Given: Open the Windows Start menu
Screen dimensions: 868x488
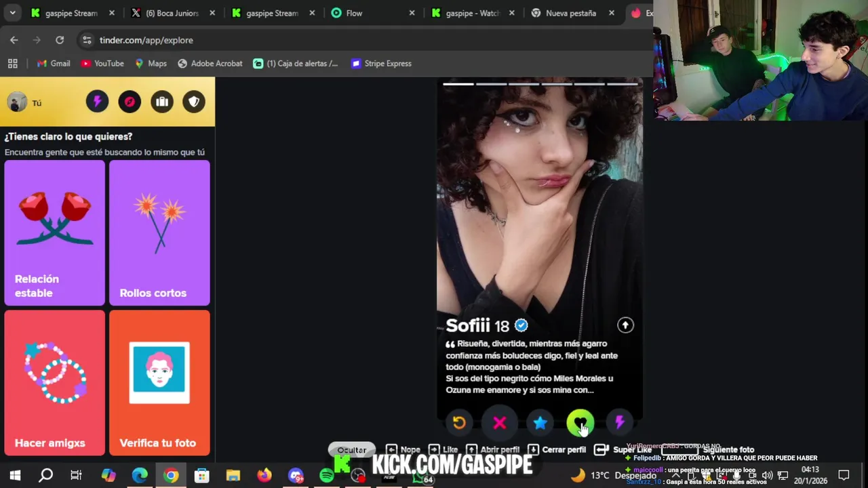Looking at the screenshot, I should (x=15, y=476).
